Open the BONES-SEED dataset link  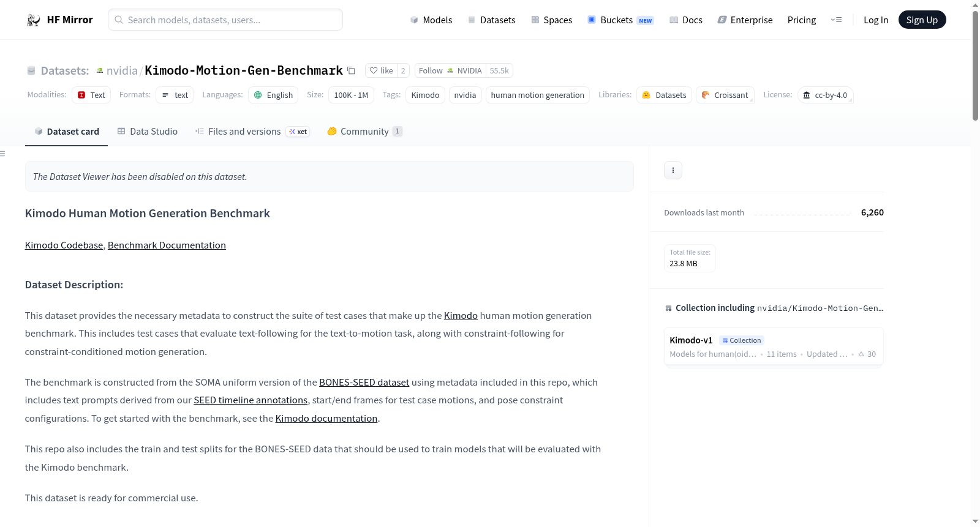pos(364,382)
